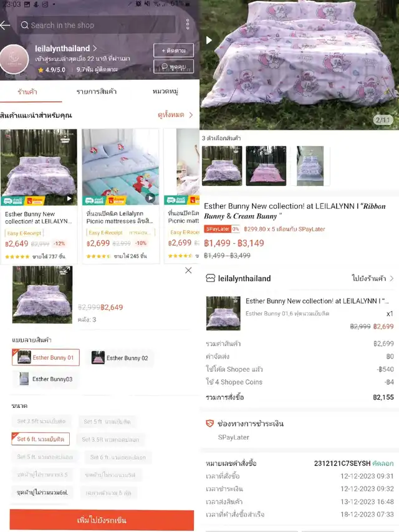Expand the leilalynthailand shop name chevron
This screenshot has height=532, width=399.
tap(95, 48)
